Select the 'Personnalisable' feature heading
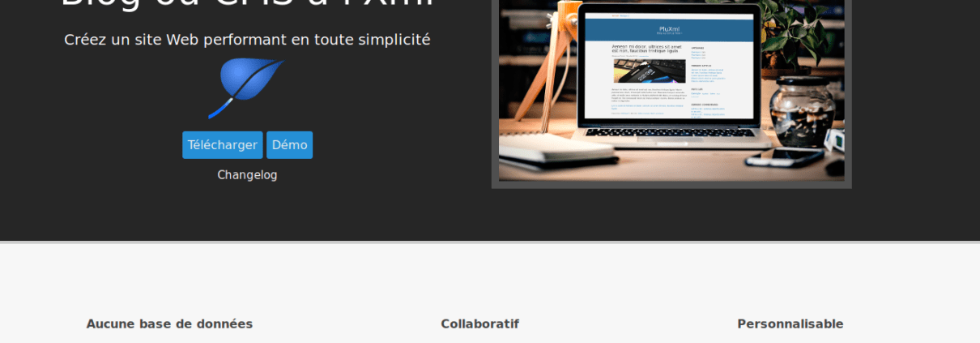980x343 pixels. pyautogui.click(x=790, y=324)
